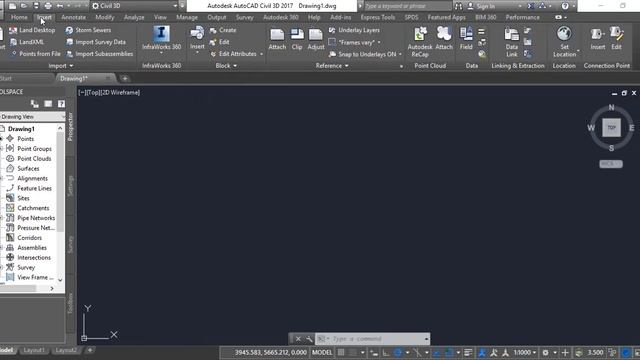The image size is (640, 360).
Task: Switch to the Home ribbon tab
Action: pyautogui.click(x=19, y=18)
